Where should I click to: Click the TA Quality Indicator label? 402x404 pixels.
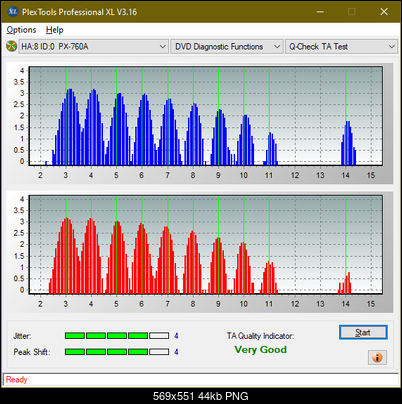click(260, 336)
